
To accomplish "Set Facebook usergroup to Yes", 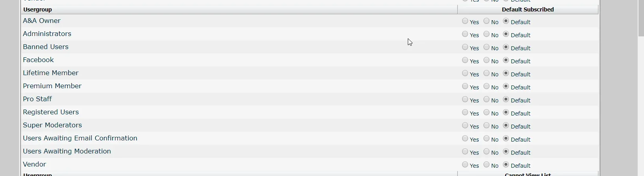I will pos(465,60).
